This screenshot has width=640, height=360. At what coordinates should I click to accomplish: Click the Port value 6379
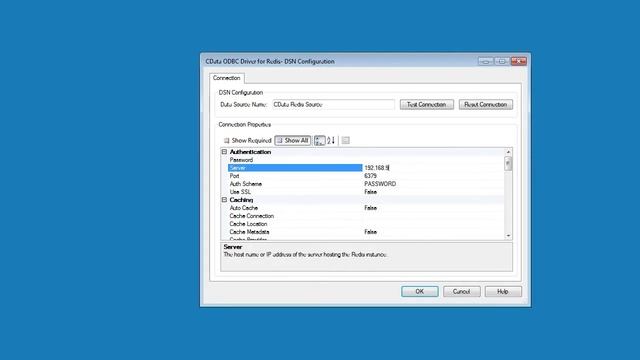(371, 176)
